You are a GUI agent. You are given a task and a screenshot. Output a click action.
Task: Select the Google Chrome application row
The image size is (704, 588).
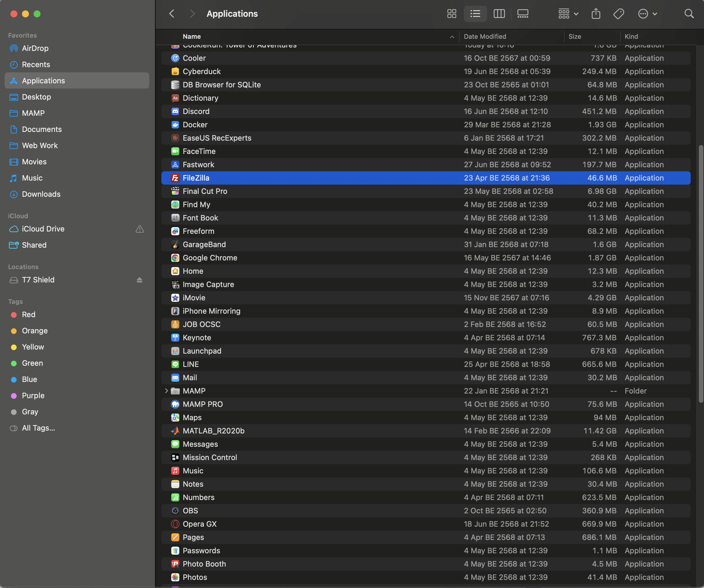coord(210,258)
